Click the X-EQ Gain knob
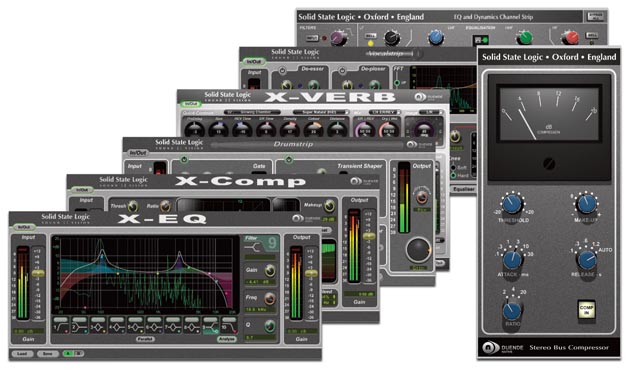This screenshot has width=630, height=372. pos(270,271)
